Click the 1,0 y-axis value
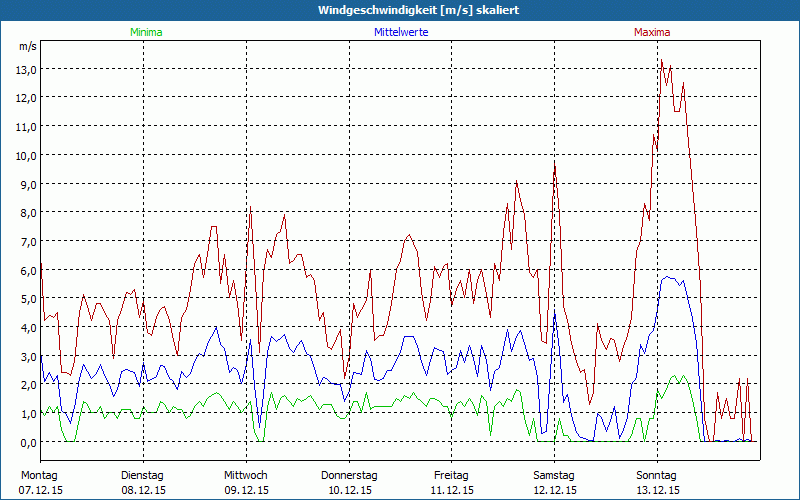The image size is (800, 500). tap(29, 414)
